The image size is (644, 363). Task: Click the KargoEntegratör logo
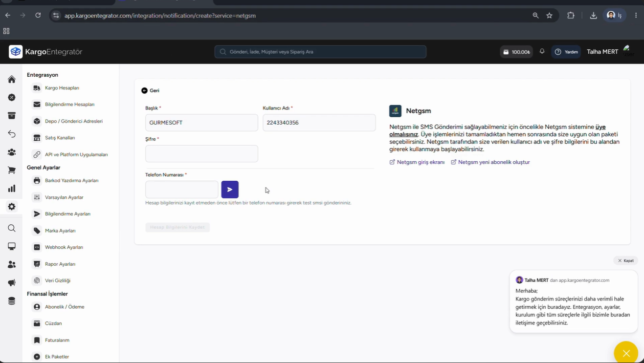point(45,52)
